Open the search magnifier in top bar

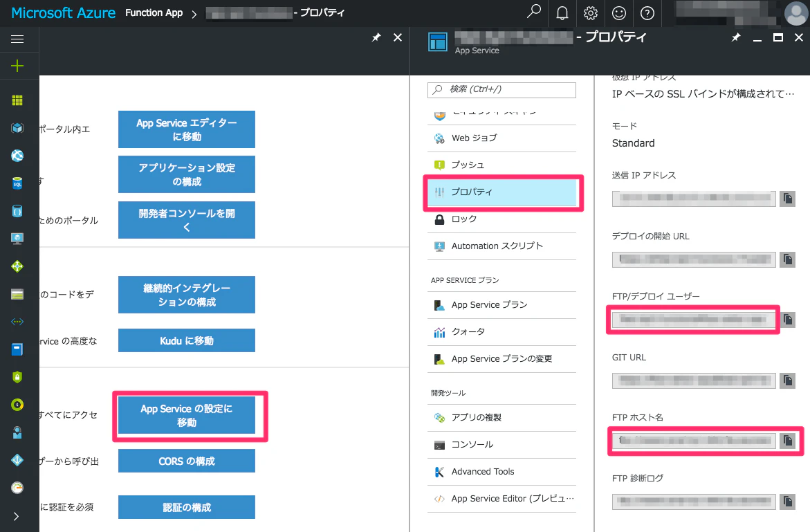533,12
